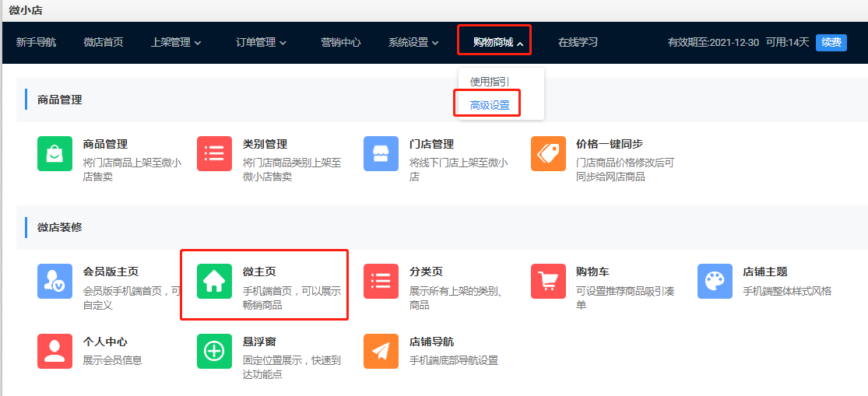Open the 购物车 red cart icon
Viewport: 868px width, 396px height.
tap(548, 282)
